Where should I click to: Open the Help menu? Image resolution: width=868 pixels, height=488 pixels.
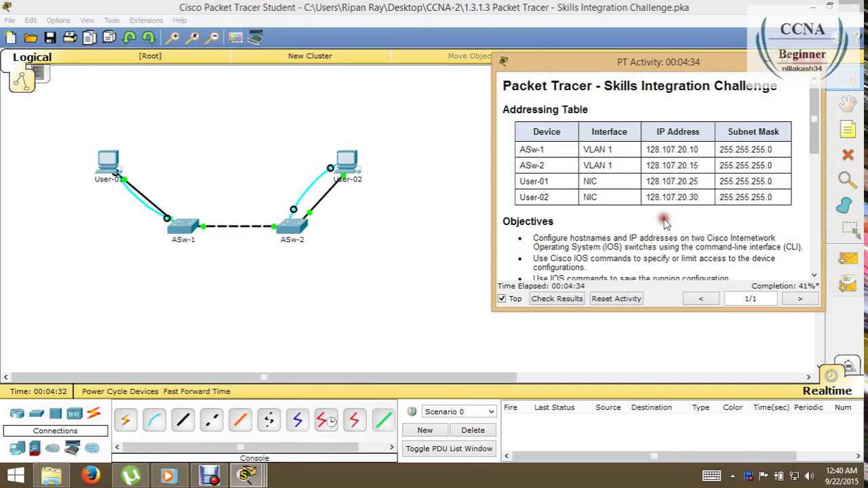180,20
